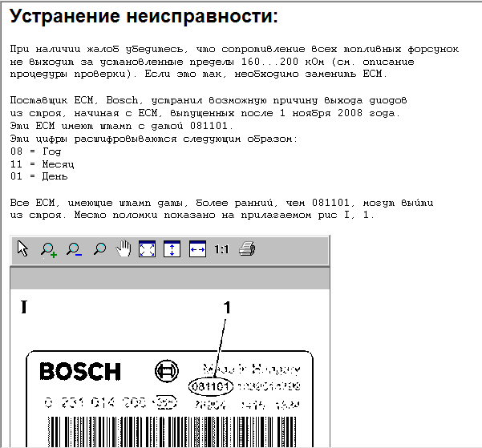This screenshot has width=482, height=448.
Task: Click the callout number 1 label
Action: click(x=227, y=306)
